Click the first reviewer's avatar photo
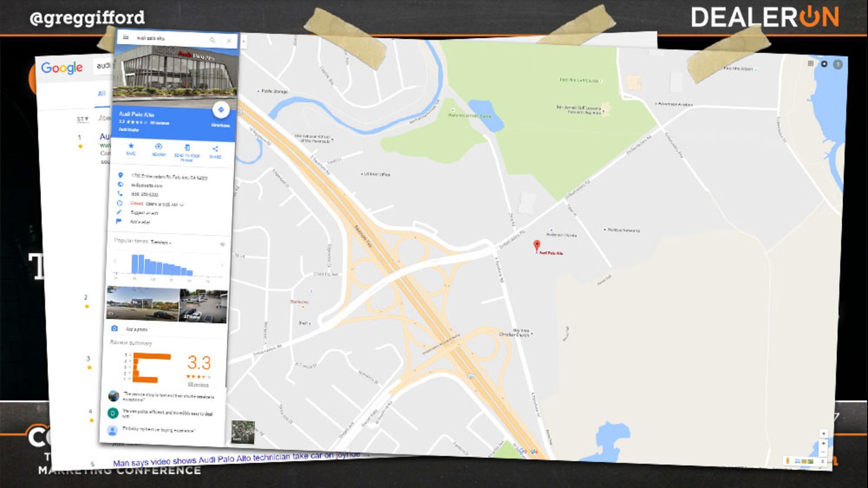The width and height of the screenshot is (868, 488). 114,396
